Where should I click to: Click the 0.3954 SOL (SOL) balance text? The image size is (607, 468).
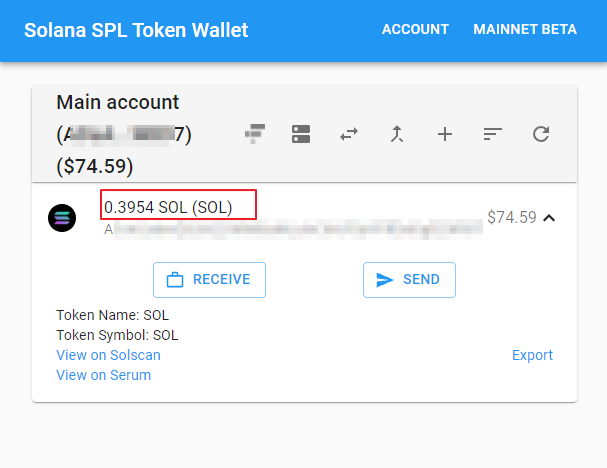168,207
